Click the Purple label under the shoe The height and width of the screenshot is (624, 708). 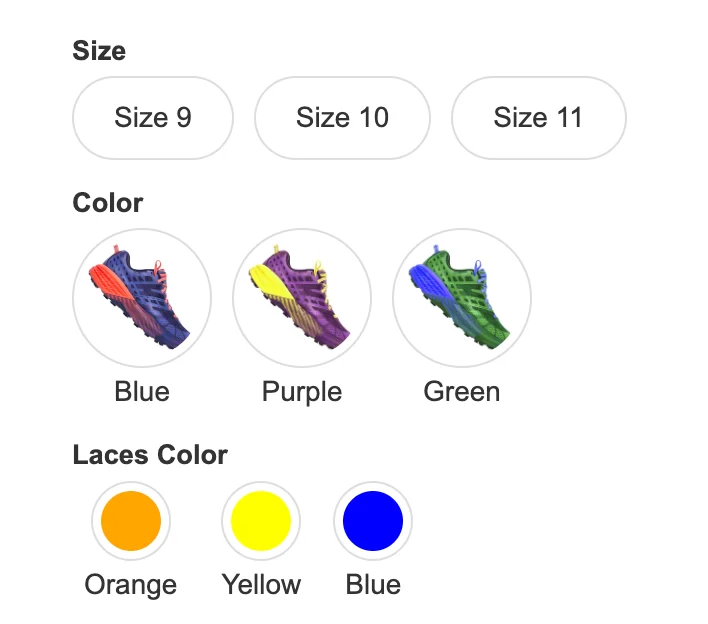(x=302, y=392)
